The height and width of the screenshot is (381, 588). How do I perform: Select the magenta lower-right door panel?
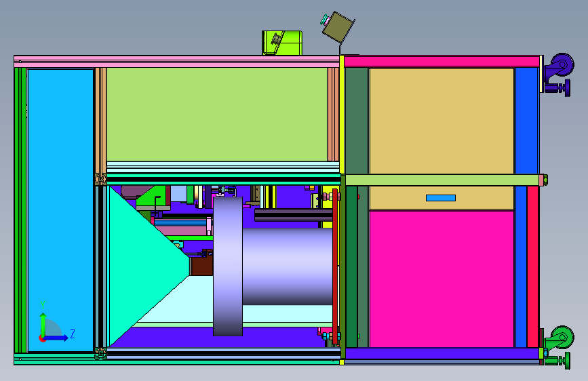[x=442, y=279]
